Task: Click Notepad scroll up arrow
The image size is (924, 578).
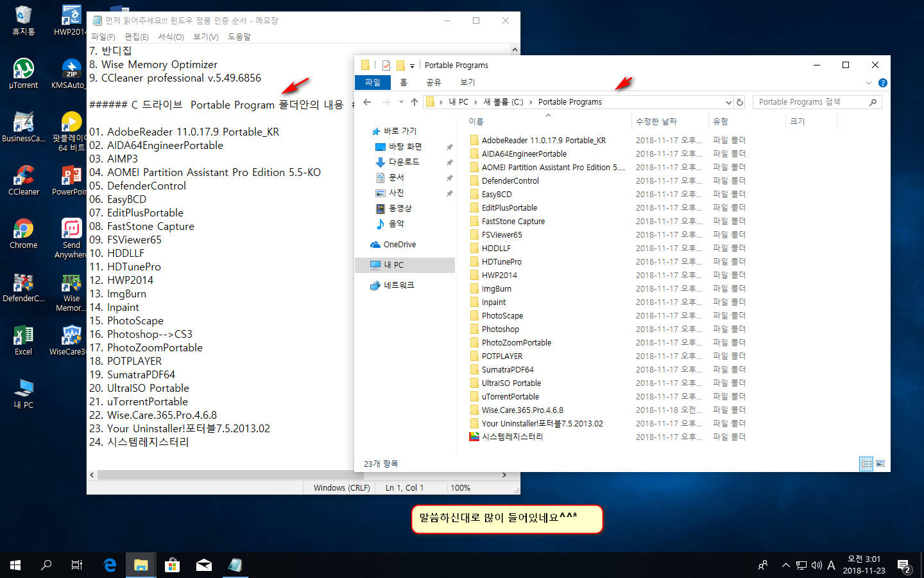Action: tap(515, 49)
